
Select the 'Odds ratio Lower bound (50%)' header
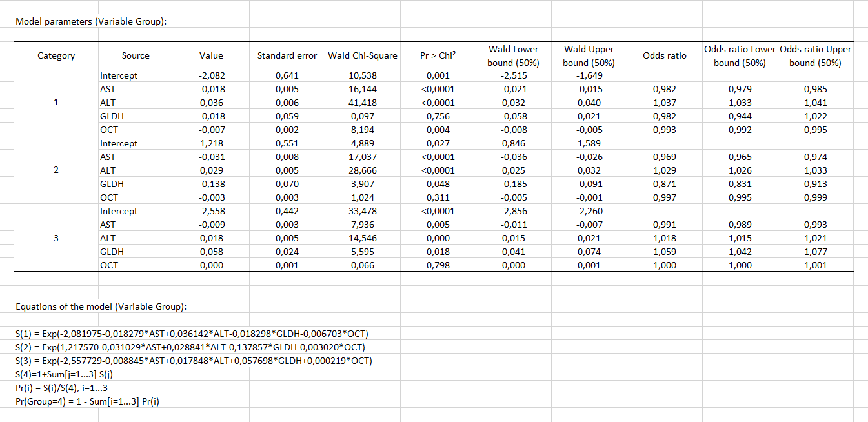[x=740, y=56]
